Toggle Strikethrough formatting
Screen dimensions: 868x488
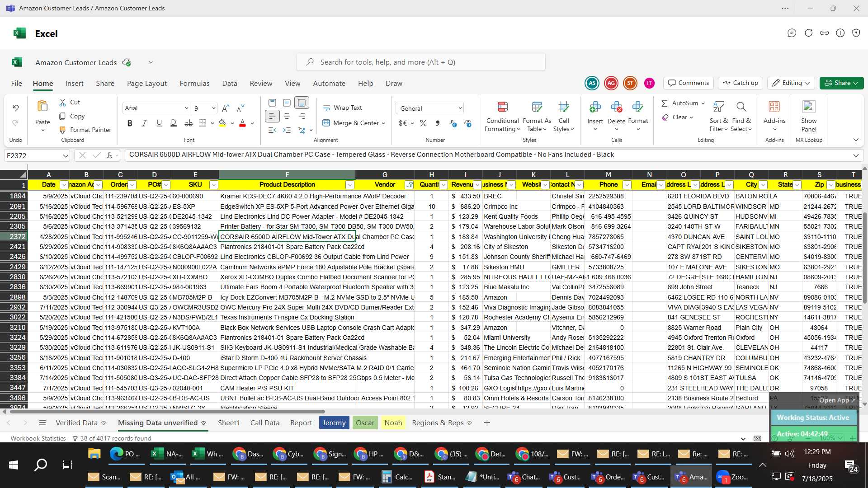189,123
